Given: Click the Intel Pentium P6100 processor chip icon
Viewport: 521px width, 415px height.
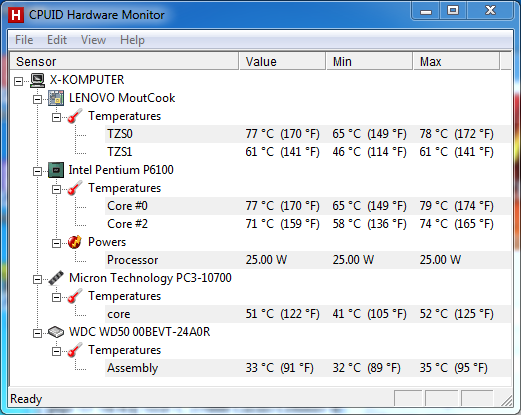Looking at the screenshot, I should (x=56, y=170).
